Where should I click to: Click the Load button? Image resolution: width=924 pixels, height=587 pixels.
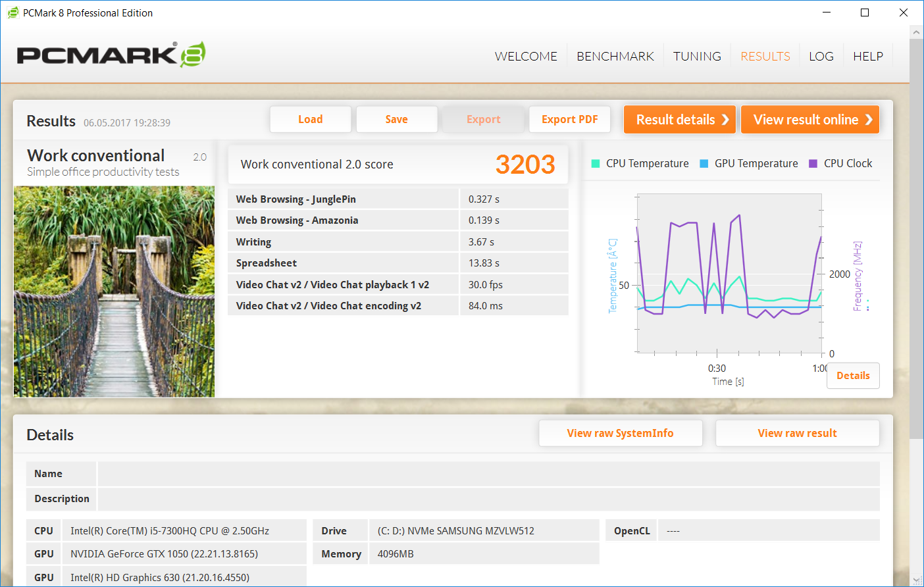(x=311, y=119)
